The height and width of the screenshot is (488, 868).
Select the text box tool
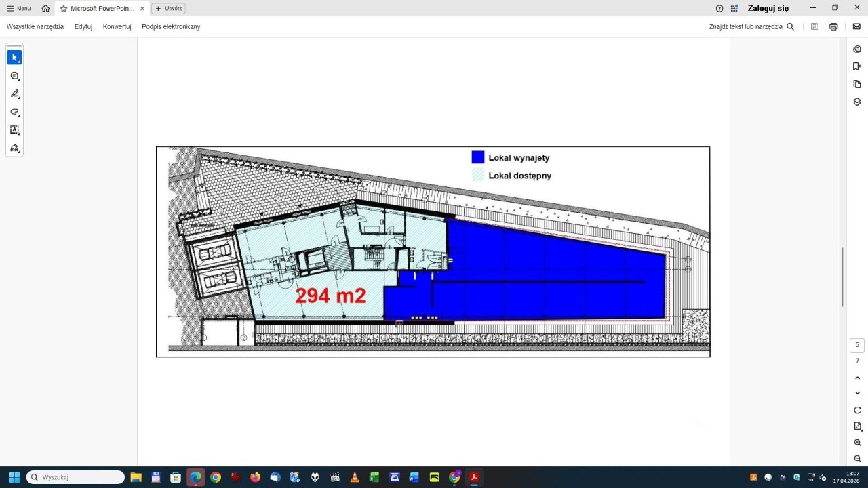tap(14, 130)
